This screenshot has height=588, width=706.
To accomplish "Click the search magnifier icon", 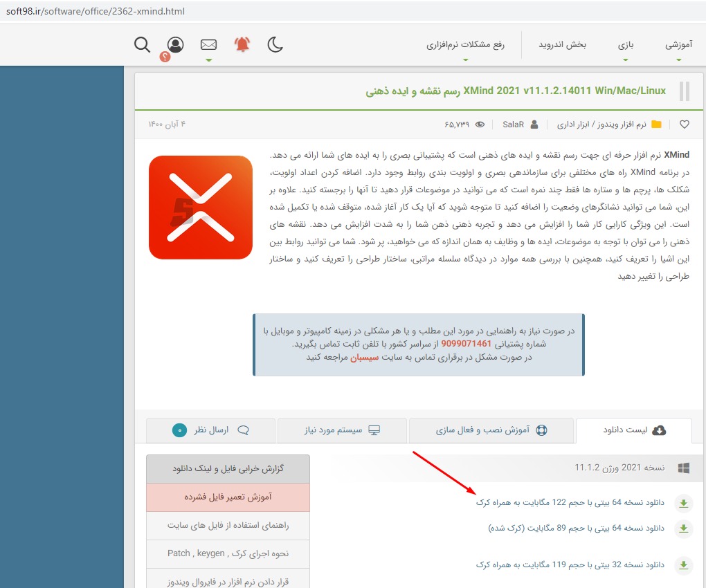I will pyautogui.click(x=142, y=45).
